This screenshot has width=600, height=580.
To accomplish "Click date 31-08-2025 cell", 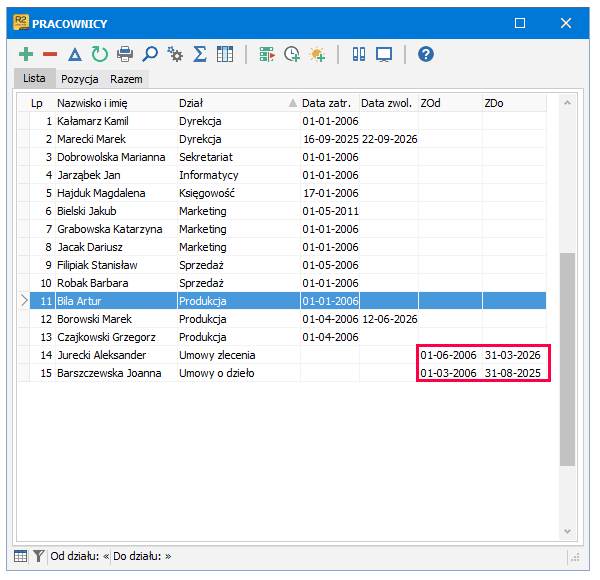I will click(513, 373).
